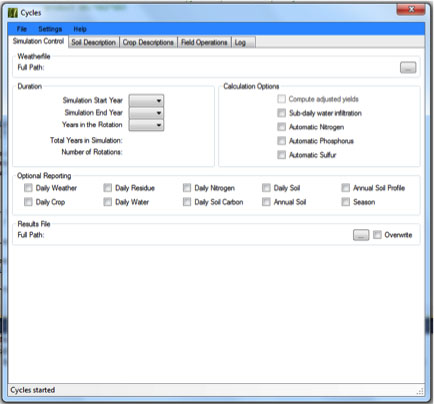Enable Season reporting checkbox
The image size is (434, 404).
(346, 202)
